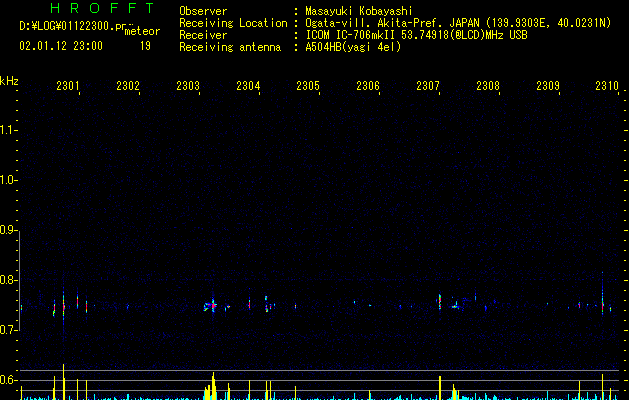This screenshot has height=400, width=629.
Task: Click the Receiving antenna label
Action: [x=230, y=47]
